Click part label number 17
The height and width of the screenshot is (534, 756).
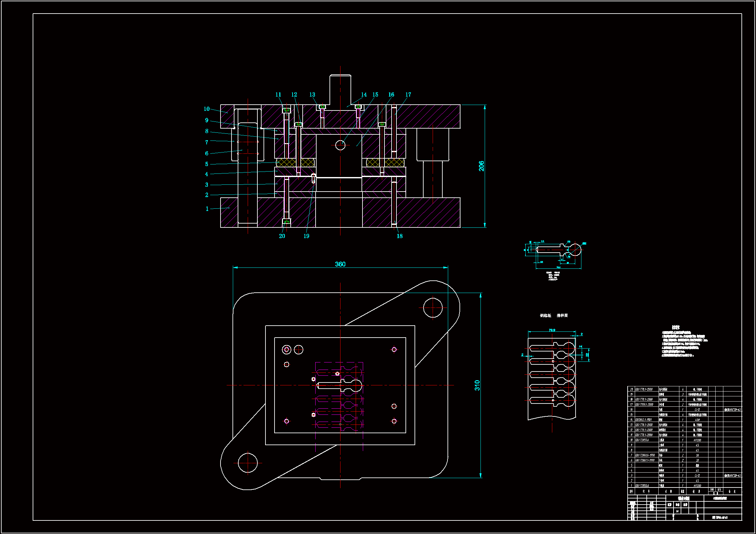point(408,95)
